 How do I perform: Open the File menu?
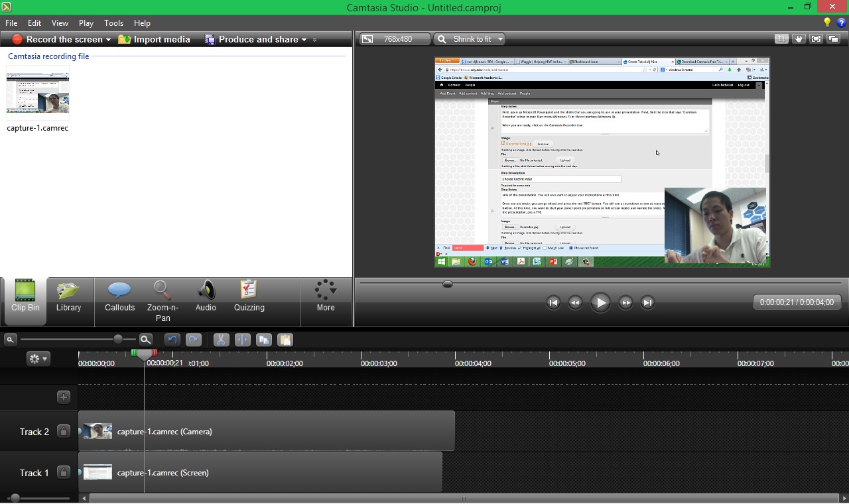(x=11, y=23)
